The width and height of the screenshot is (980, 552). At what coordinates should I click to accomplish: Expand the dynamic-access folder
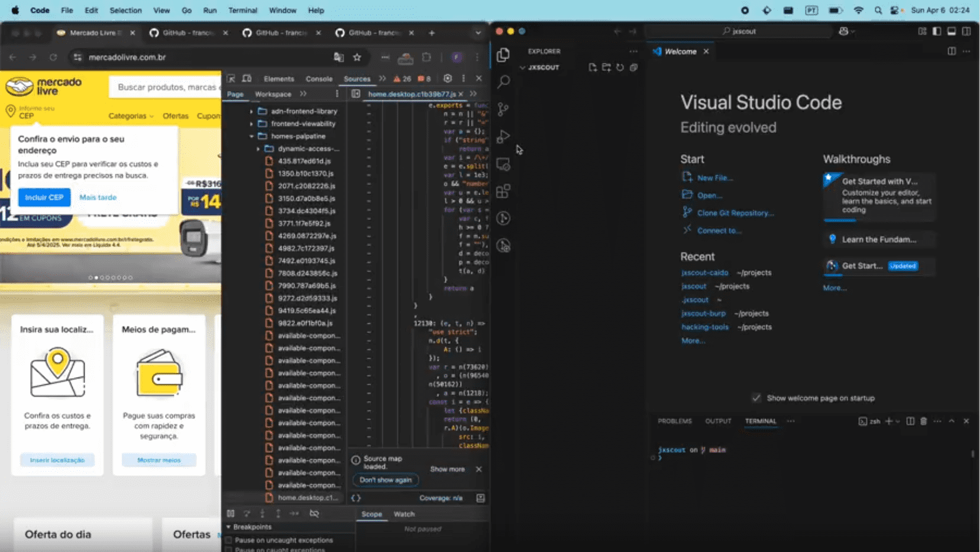(x=258, y=148)
